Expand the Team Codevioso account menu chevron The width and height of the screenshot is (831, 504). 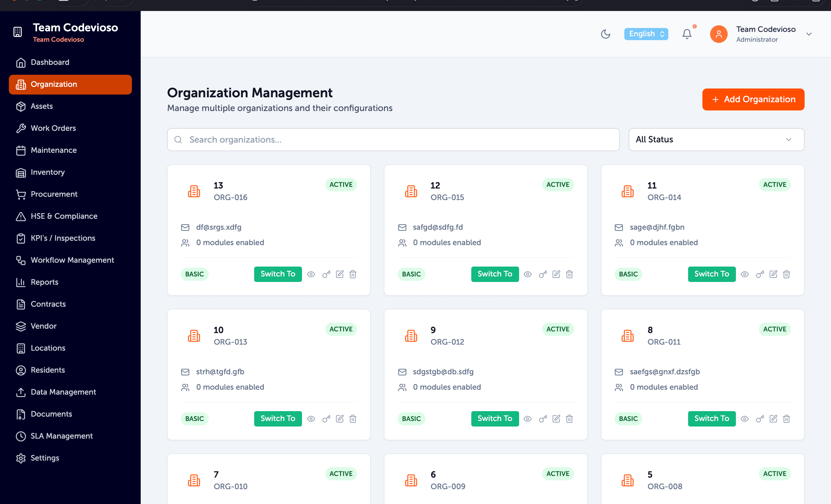(809, 34)
